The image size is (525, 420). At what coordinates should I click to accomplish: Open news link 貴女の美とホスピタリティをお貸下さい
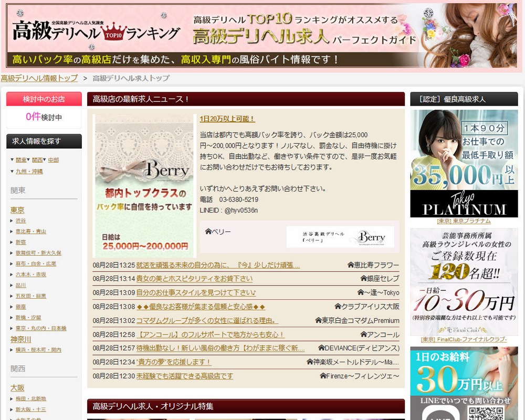click(x=194, y=279)
